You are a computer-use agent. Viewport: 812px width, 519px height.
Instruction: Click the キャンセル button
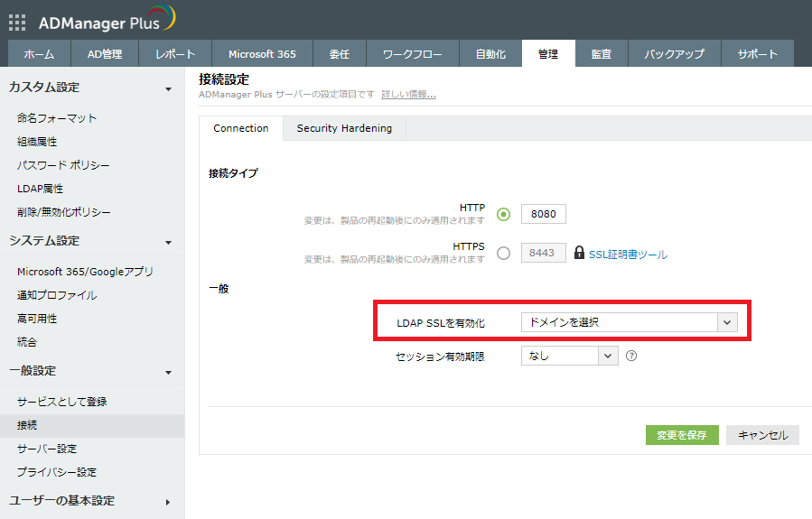click(762, 435)
